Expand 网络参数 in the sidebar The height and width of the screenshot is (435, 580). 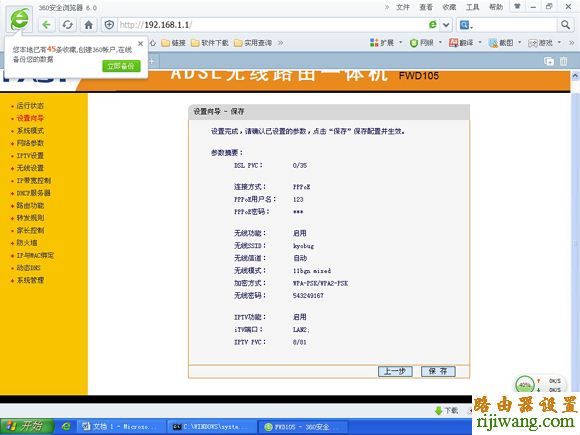(30, 143)
